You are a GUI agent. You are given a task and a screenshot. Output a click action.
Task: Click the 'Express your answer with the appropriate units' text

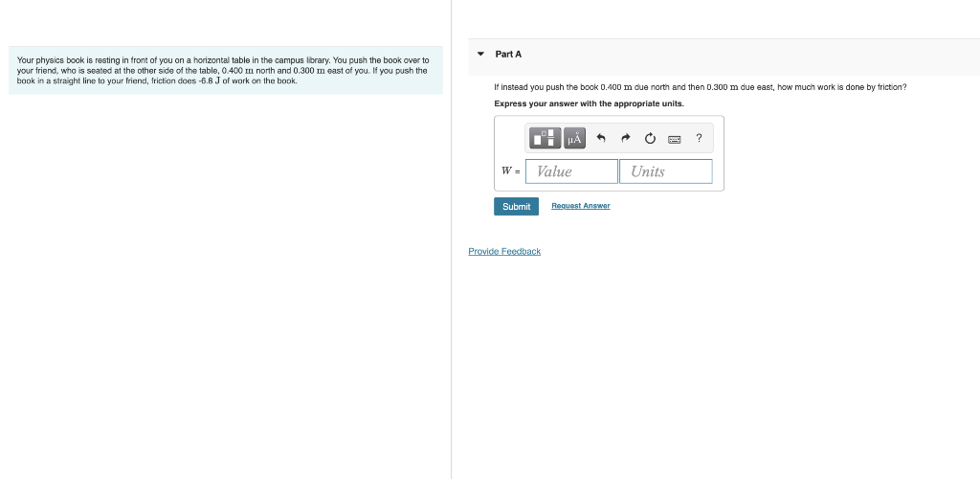pyautogui.click(x=589, y=103)
